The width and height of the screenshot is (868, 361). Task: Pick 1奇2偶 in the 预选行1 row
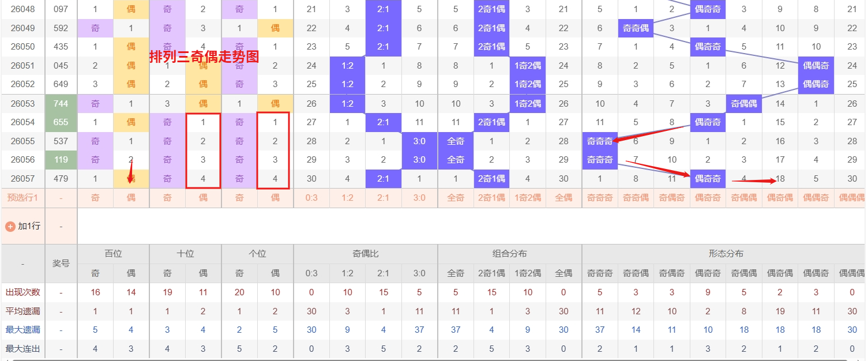[528, 198]
